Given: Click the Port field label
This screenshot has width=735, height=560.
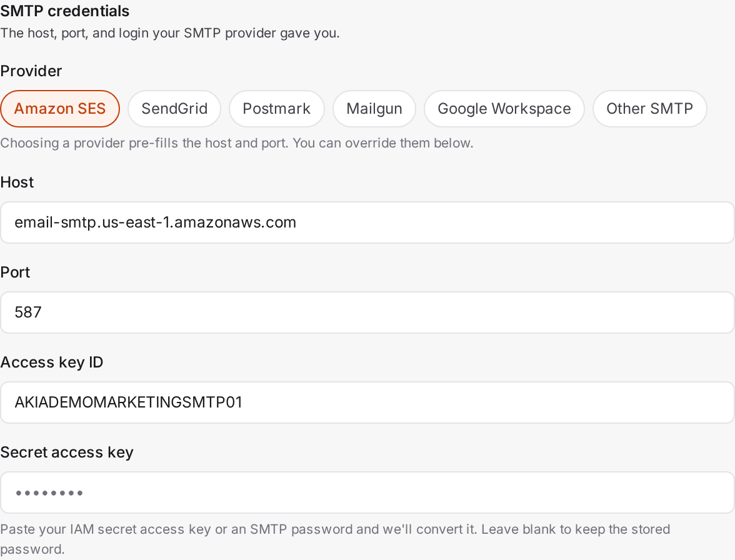Looking at the screenshot, I should coord(15,272).
